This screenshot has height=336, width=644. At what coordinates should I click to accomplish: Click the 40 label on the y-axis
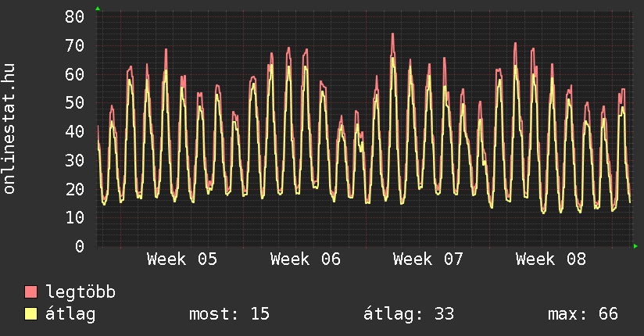pos(74,131)
